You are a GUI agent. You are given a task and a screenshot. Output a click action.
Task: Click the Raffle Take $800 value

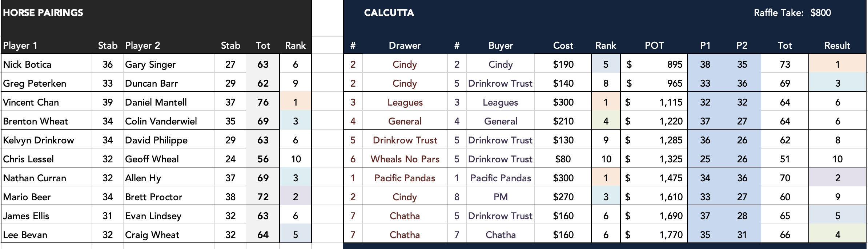[x=820, y=13]
